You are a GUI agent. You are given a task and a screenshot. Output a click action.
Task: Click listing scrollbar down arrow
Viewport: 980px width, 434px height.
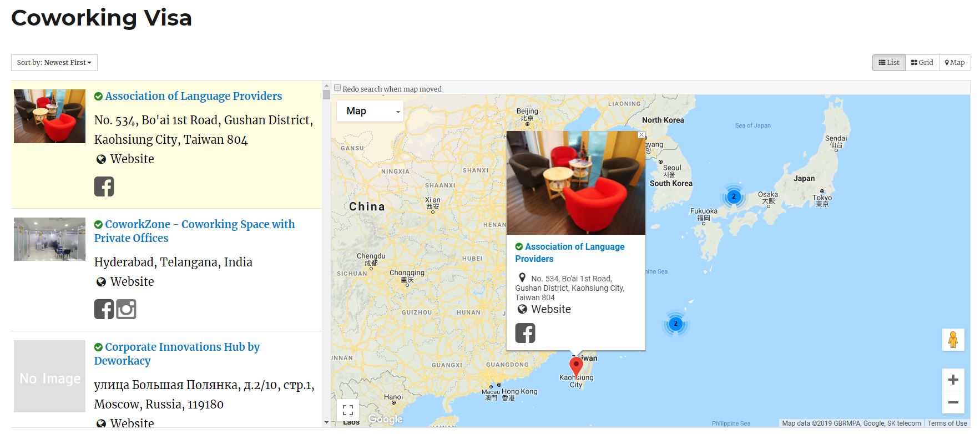pos(326,422)
